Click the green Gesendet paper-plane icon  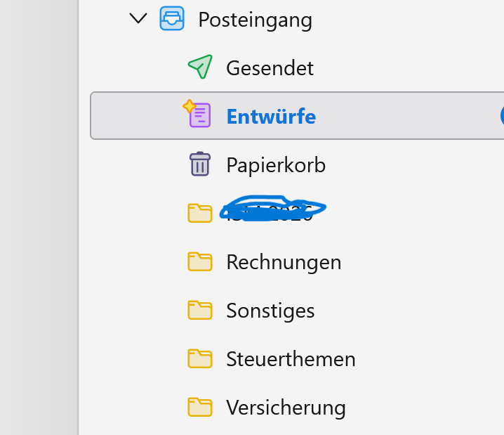(x=200, y=67)
